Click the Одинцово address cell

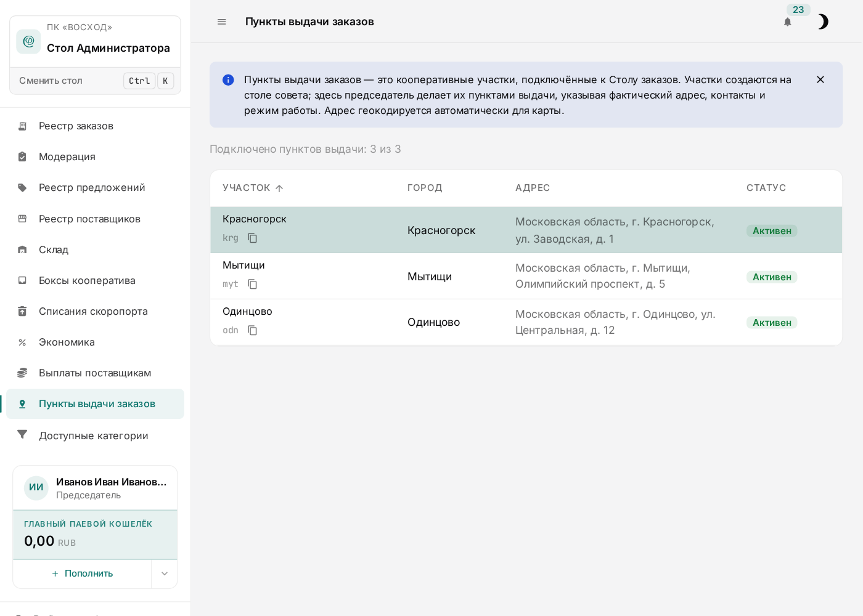[615, 322]
